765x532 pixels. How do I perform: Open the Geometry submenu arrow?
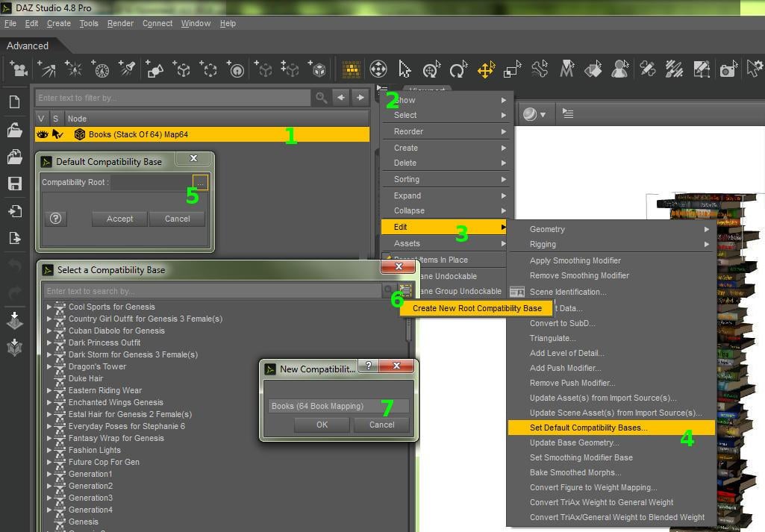pos(707,229)
